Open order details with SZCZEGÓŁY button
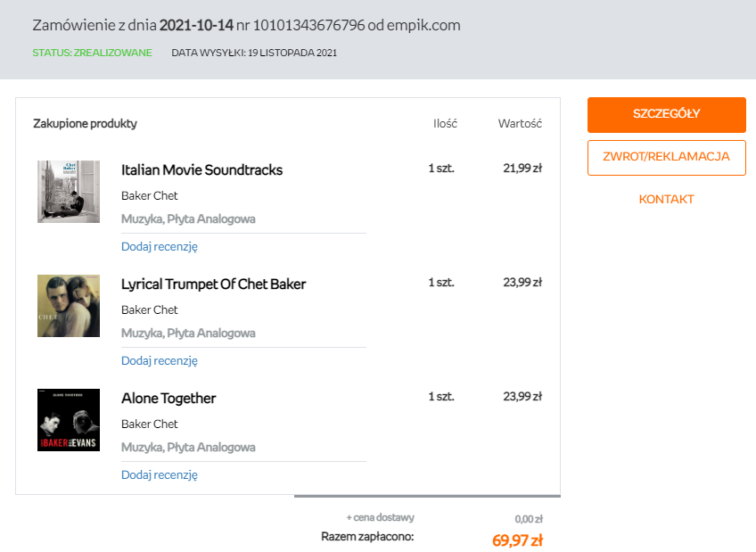The width and height of the screenshot is (756, 552). [x=666, y=114]
